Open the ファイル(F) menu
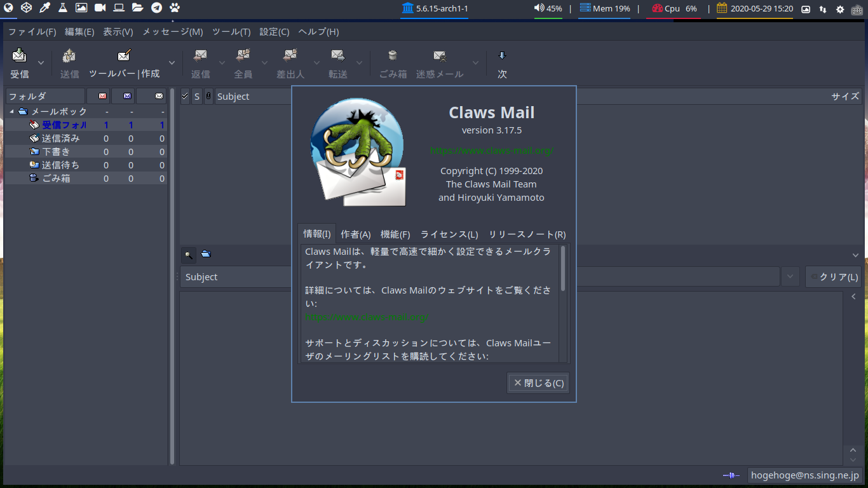This screenshot has width=868, height=488. click(32, 32)
